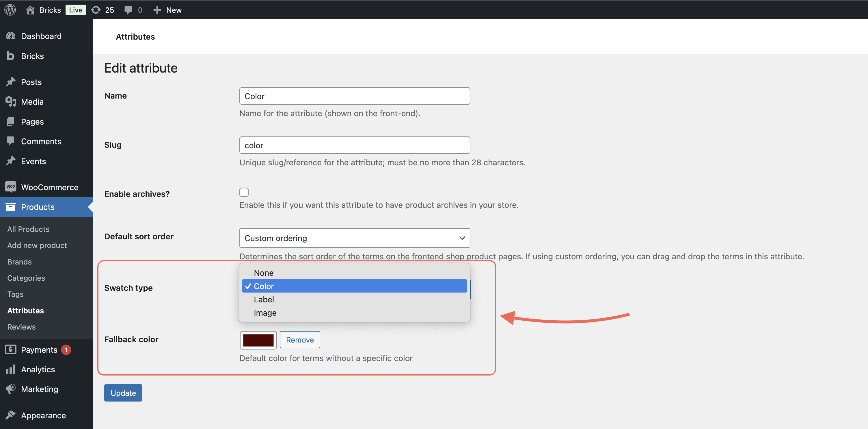Pick Image swatch type option
Image resolution: width=868 pixels, height=429 pixels.
[265, 313]
